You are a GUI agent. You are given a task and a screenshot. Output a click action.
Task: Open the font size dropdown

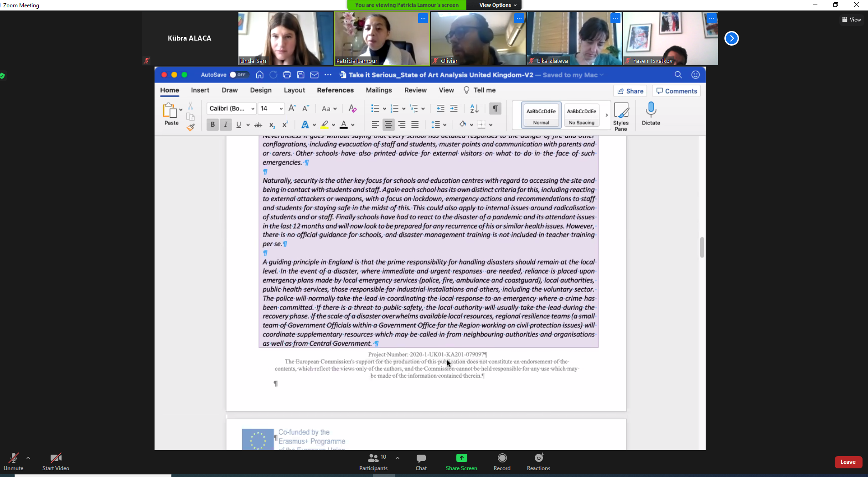pos(281,109)
